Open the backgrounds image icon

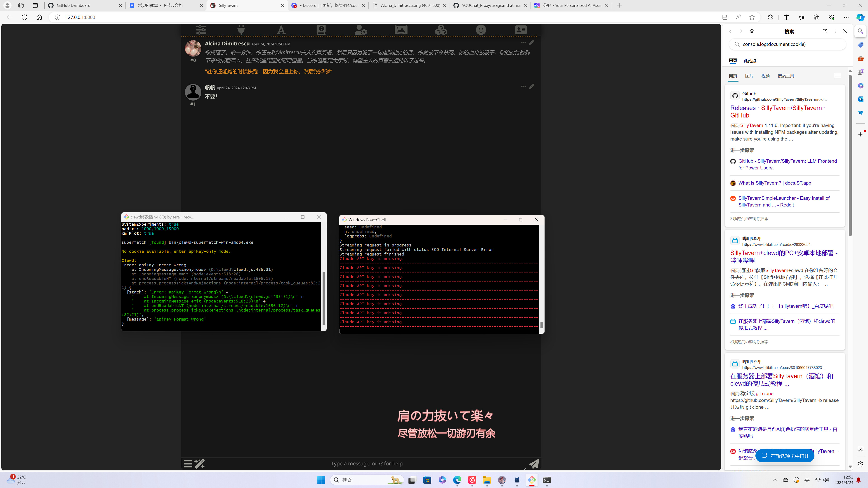point(401,30)
